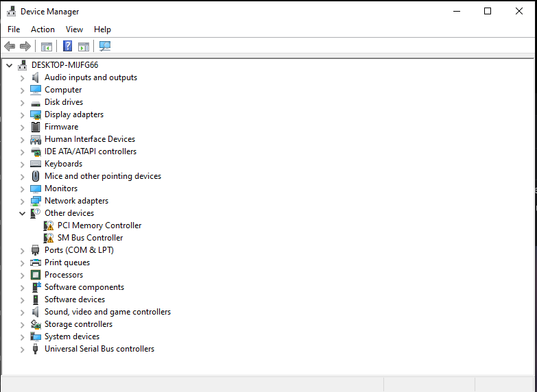Click the DESKTOP-MIJFG66 computer icon
537x392 pixels.
(x=23, y=64)
